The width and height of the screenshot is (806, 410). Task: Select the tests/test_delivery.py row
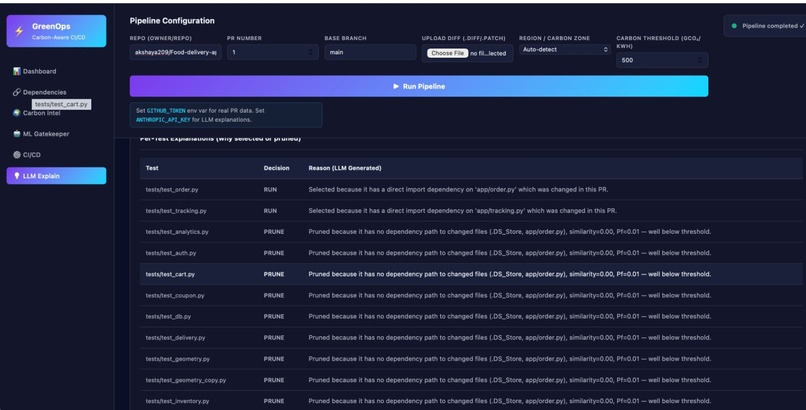[471, 338]
